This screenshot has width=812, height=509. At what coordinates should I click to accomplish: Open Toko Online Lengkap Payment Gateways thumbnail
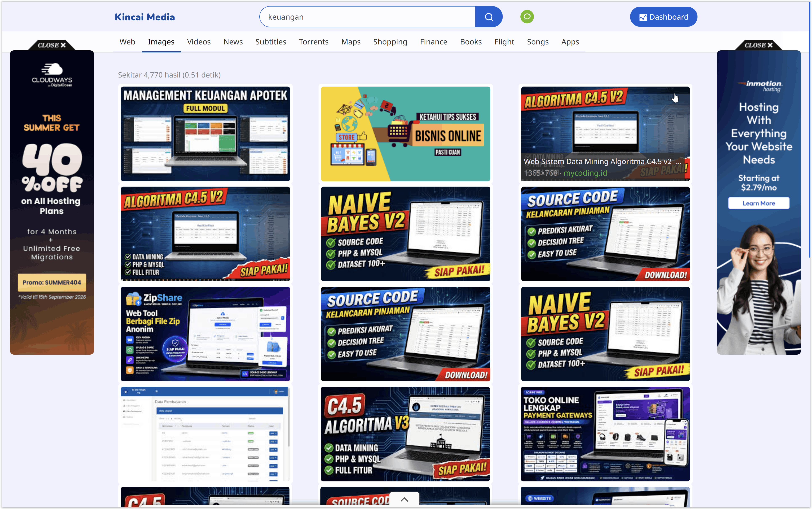point(605,434)
